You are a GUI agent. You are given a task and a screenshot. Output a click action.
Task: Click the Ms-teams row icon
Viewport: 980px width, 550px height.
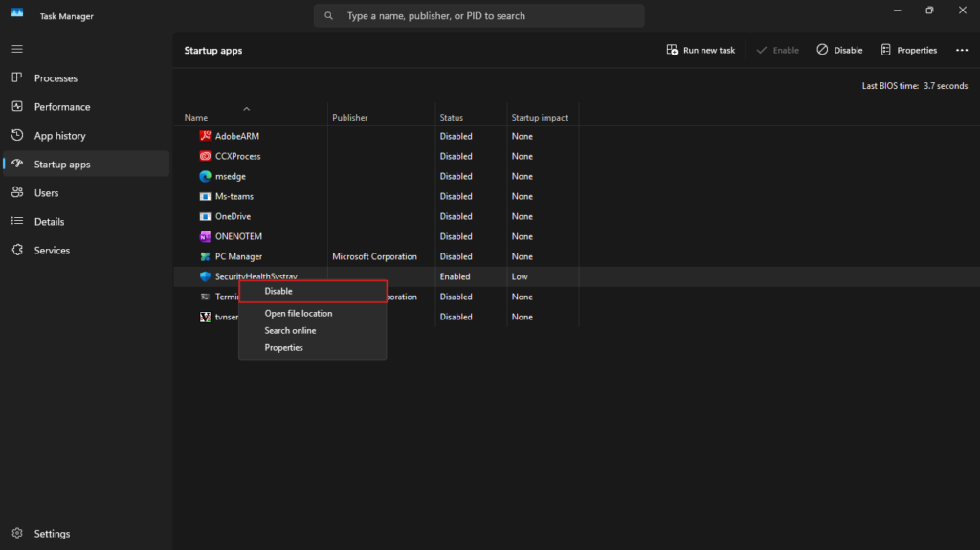[205, 196]
